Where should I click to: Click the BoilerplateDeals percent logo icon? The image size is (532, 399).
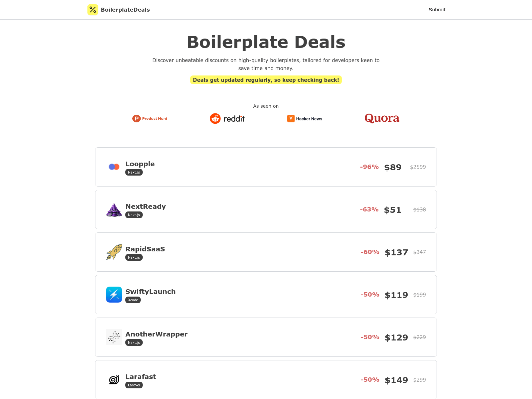point(92,10)
